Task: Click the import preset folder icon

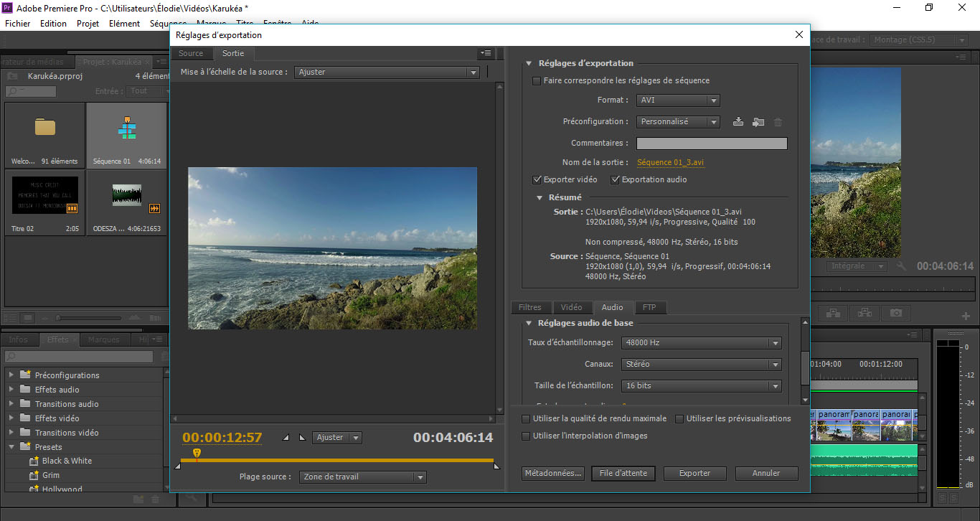Action: 758,122
